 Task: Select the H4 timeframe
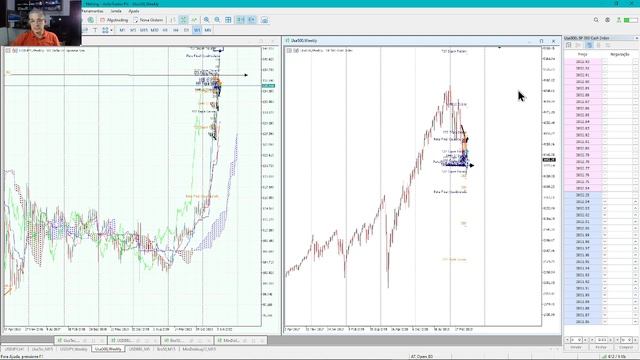click(x=176, y=30)
